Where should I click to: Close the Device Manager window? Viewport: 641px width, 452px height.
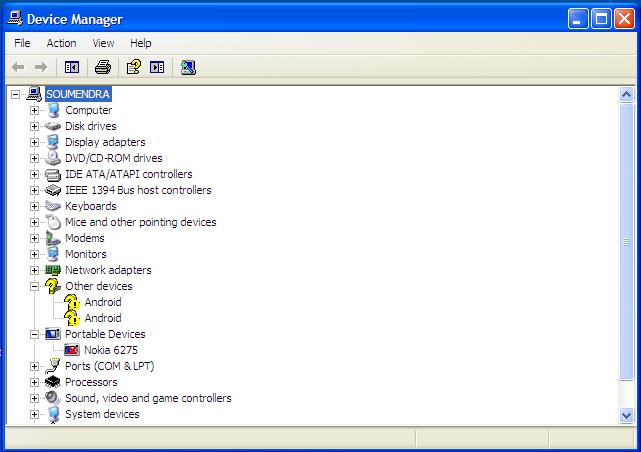(625, 19)
